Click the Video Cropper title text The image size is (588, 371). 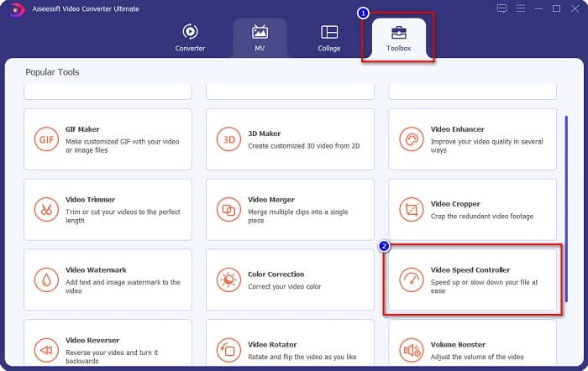(x=455, y=204)
